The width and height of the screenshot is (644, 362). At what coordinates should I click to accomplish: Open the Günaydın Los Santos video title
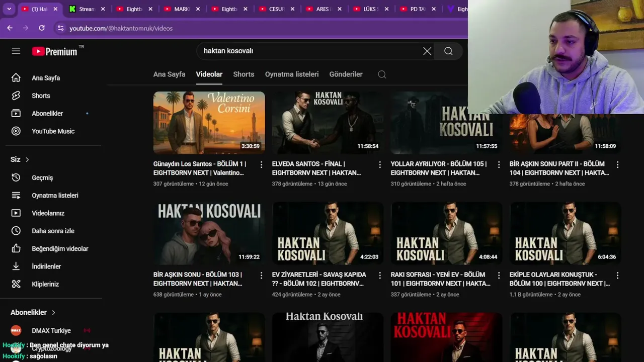tap(200, 168)
